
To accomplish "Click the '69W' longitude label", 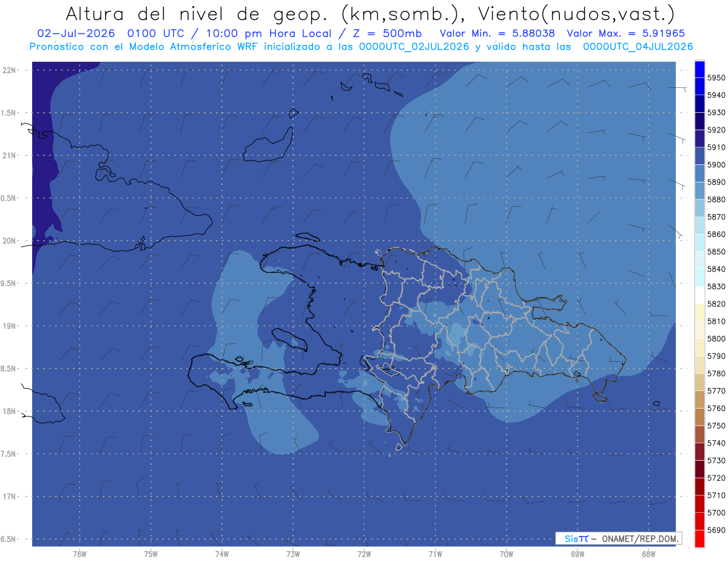I will [578, 554].
